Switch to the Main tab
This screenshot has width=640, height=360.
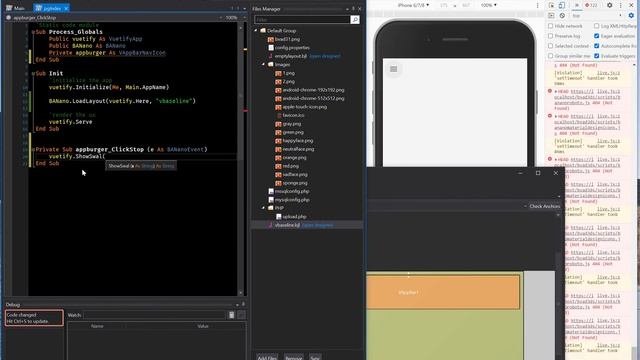click(16, 8)
